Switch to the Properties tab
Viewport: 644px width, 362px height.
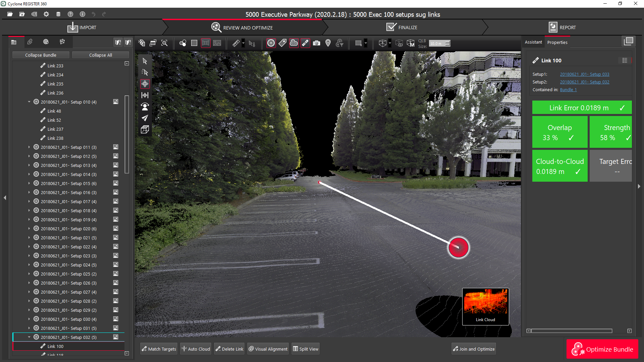[x=557, y=42]
